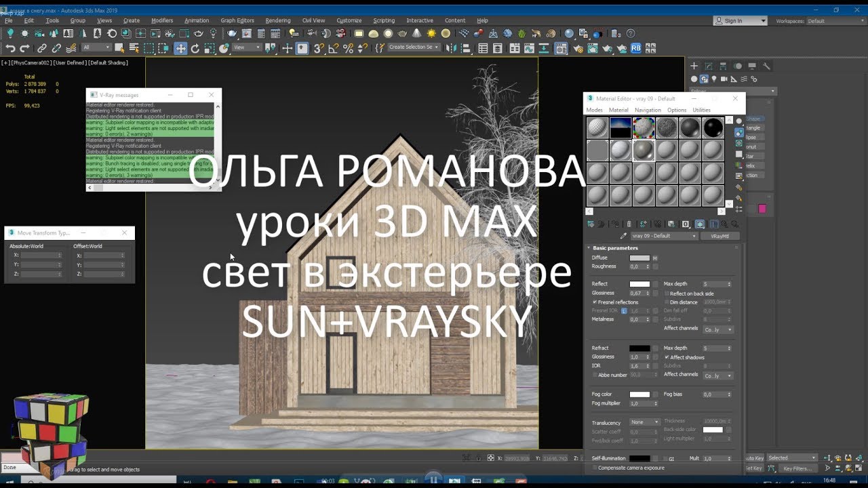Image resolution: width=868 pixels, height=488 pixels.
Task: Click the RB toolbar icon
Action: (x=636, y=48)
